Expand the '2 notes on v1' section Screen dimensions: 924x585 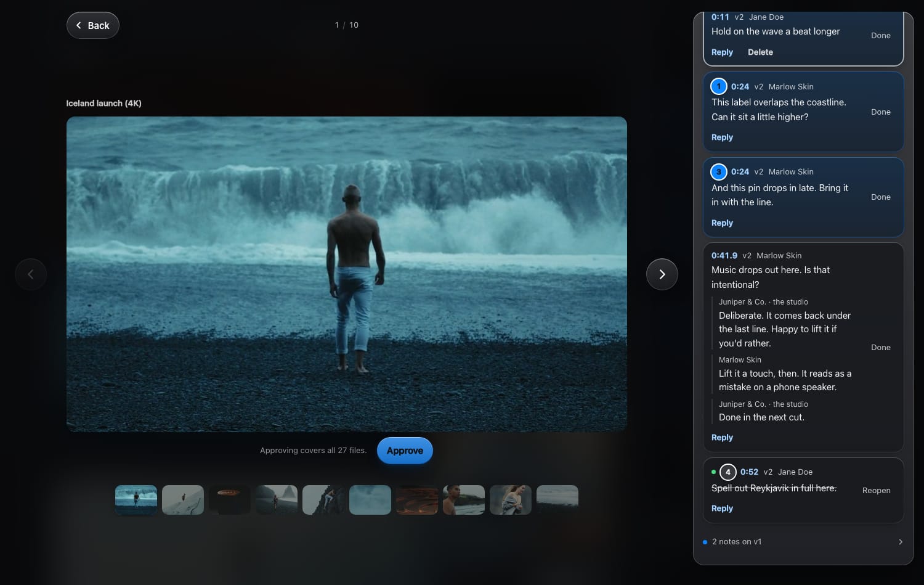(x=803, y=542)
